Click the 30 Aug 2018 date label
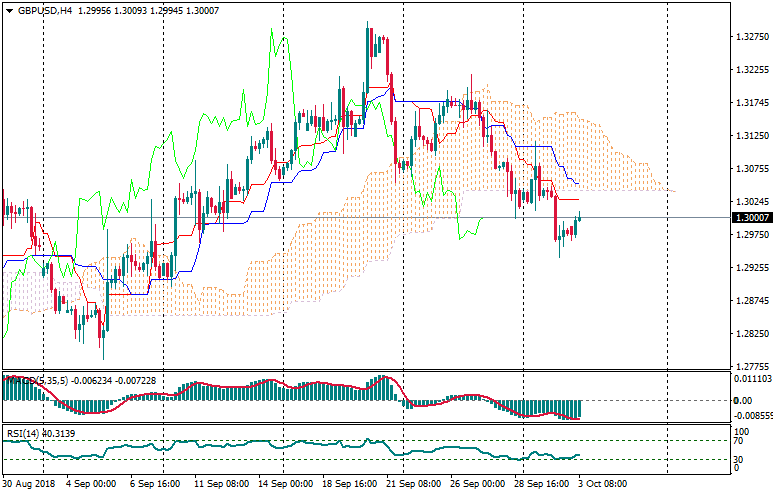Viewport: 773px width, 495px height. [29, 483]
